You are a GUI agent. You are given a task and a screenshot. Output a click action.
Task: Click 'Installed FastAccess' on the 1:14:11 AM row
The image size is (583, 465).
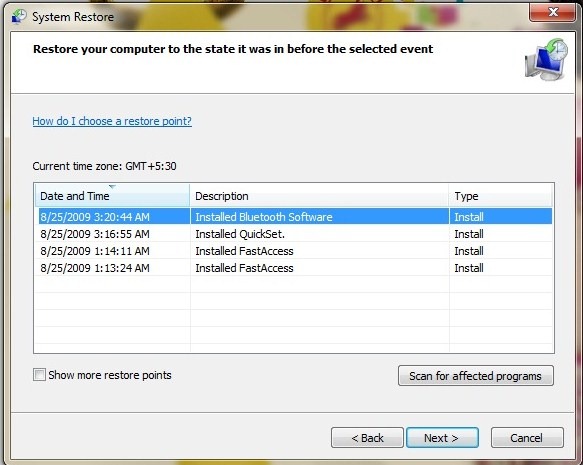244,251
